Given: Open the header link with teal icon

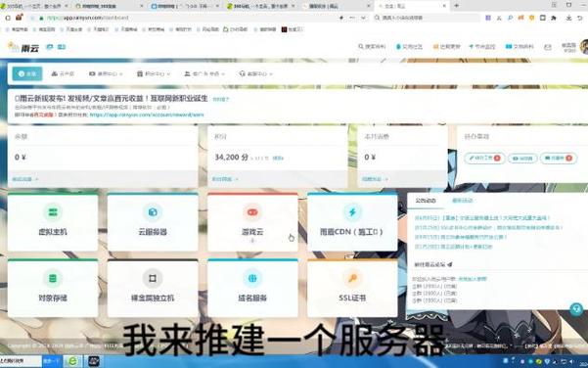Looking at the screenshot, I should [x=409, y=47].
